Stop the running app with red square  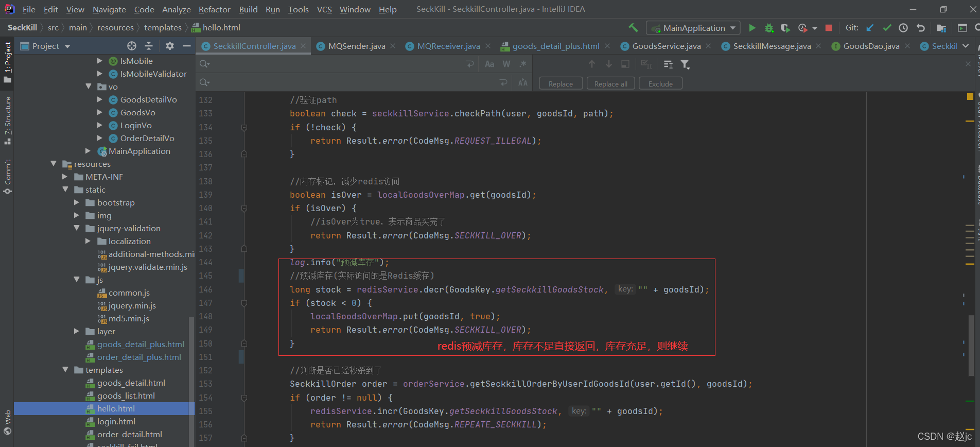pos(829,28)
